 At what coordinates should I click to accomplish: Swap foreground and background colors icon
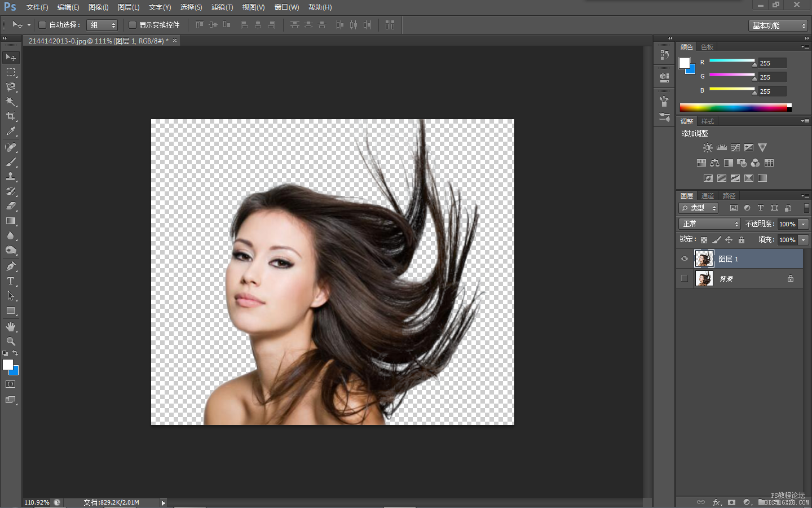pyautogui.click(x=16, y=353)
